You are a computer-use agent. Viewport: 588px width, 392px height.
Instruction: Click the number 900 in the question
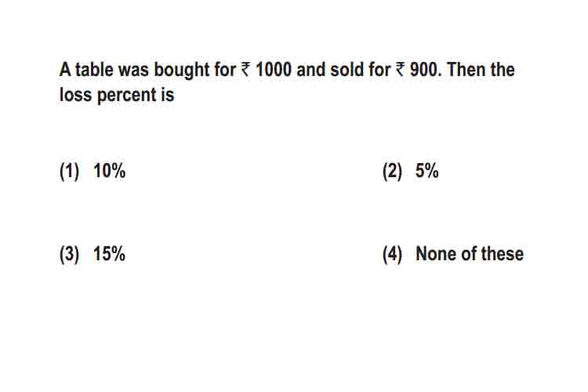(423, 70)
